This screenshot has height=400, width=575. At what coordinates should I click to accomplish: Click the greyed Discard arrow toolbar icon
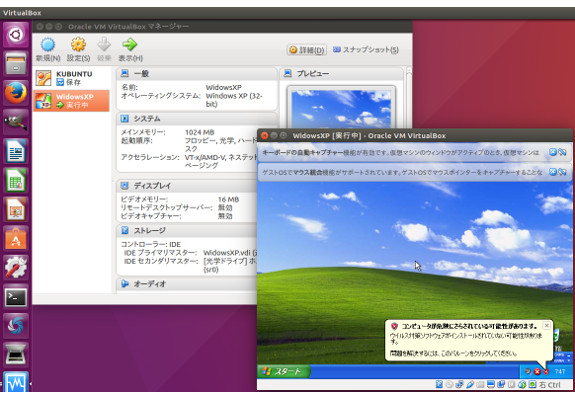point(104,44)
